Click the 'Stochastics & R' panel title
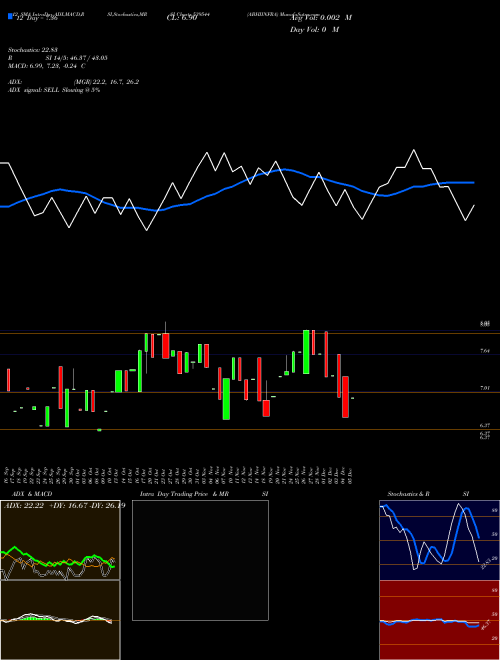The image size is (500, 660). tap(409, 494)
